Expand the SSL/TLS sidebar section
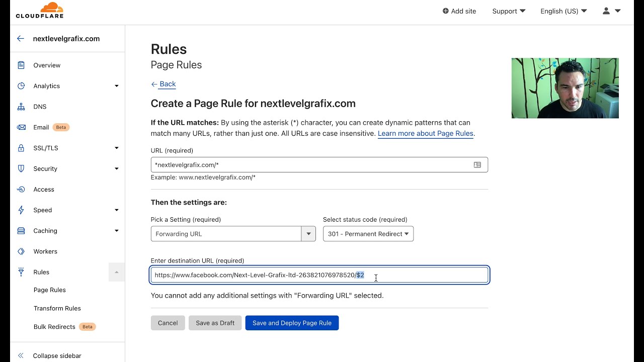The height and width of the screenshot is (362, 644). (x=117, y=148)
